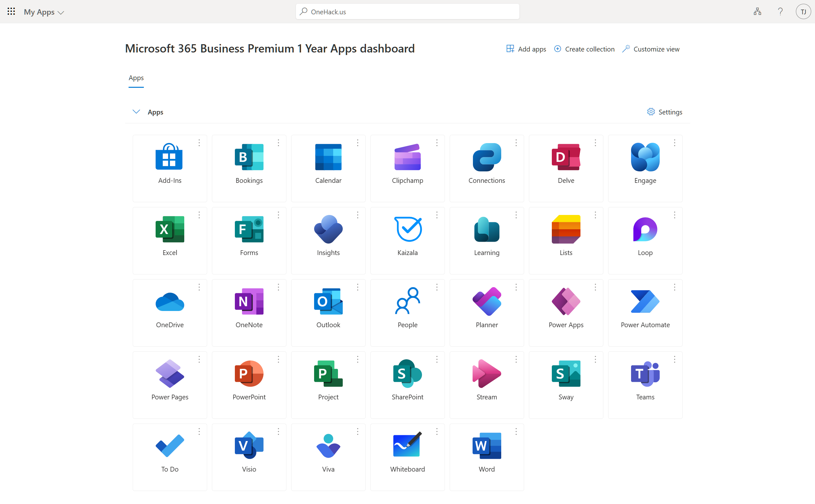Image resolution: width=815 pixels, height=504 pixels.
Task: Open the app launcher waffle grid
Action: pos(11,12)
